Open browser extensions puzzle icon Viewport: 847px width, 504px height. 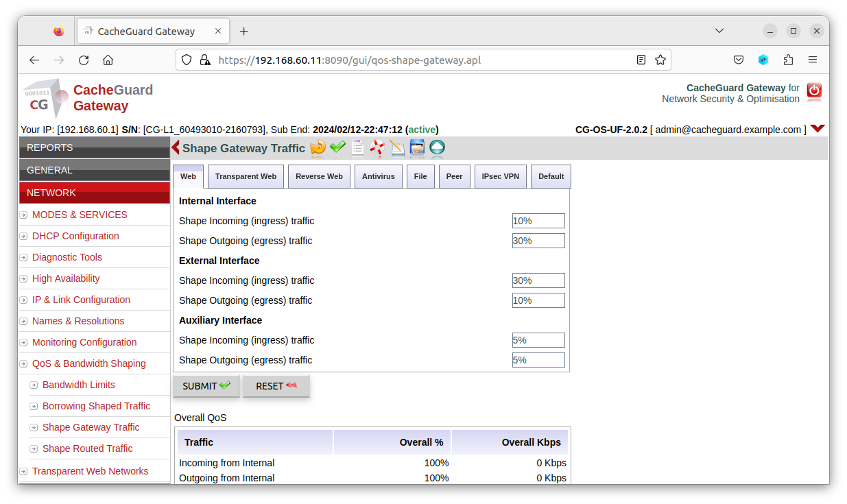[788, 60]
